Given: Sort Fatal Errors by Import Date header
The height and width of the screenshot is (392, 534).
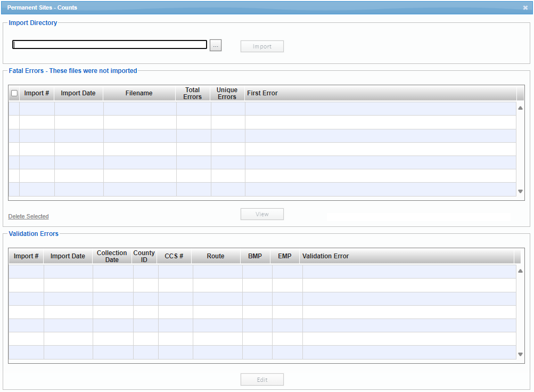Looking at the screenshot, I should tap(78, 93).
